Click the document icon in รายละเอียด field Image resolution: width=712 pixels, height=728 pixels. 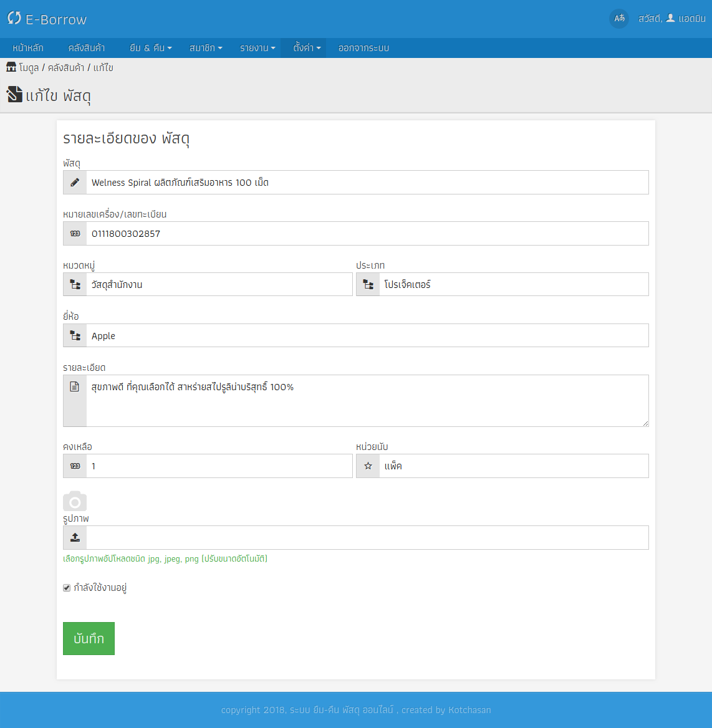(x=75, y=386)
